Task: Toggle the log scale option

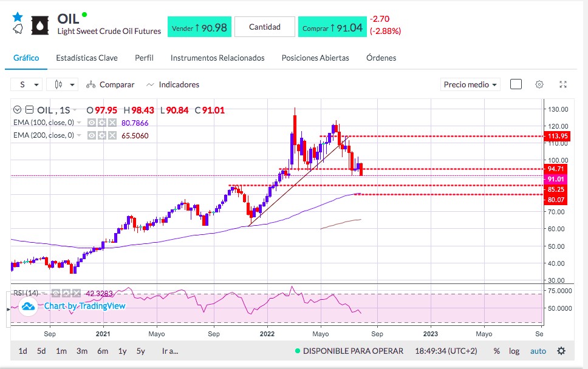Action: point(514,351)
